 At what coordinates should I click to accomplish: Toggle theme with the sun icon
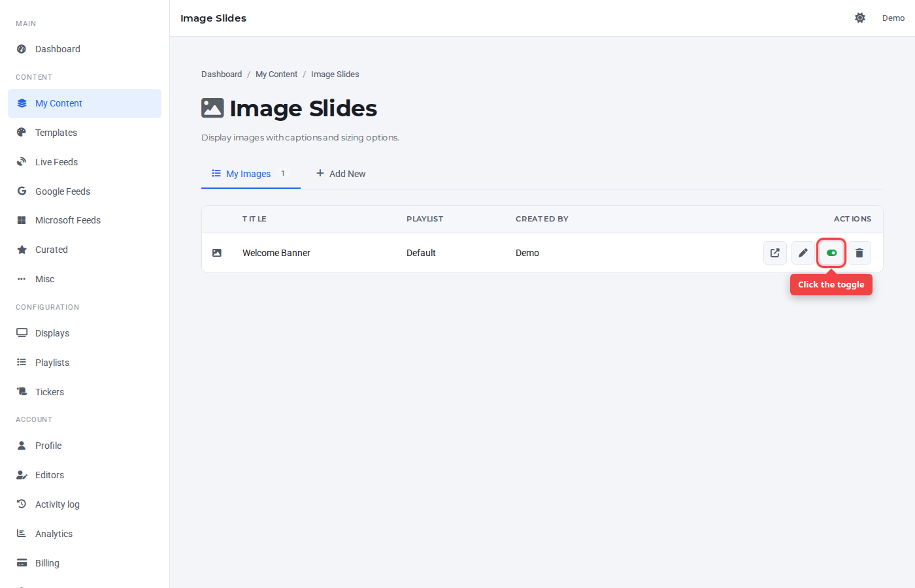point(860,18)
